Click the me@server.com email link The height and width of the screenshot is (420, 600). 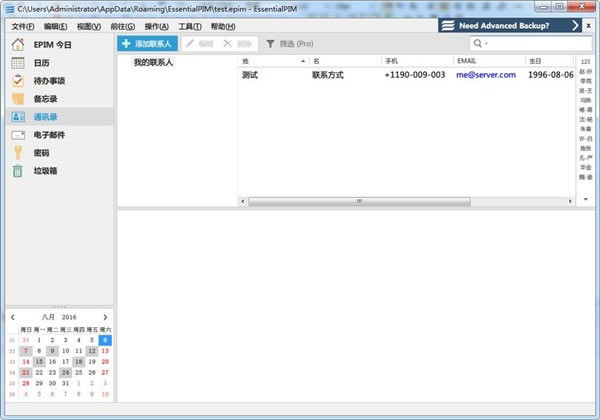click(x=485, y=74)
